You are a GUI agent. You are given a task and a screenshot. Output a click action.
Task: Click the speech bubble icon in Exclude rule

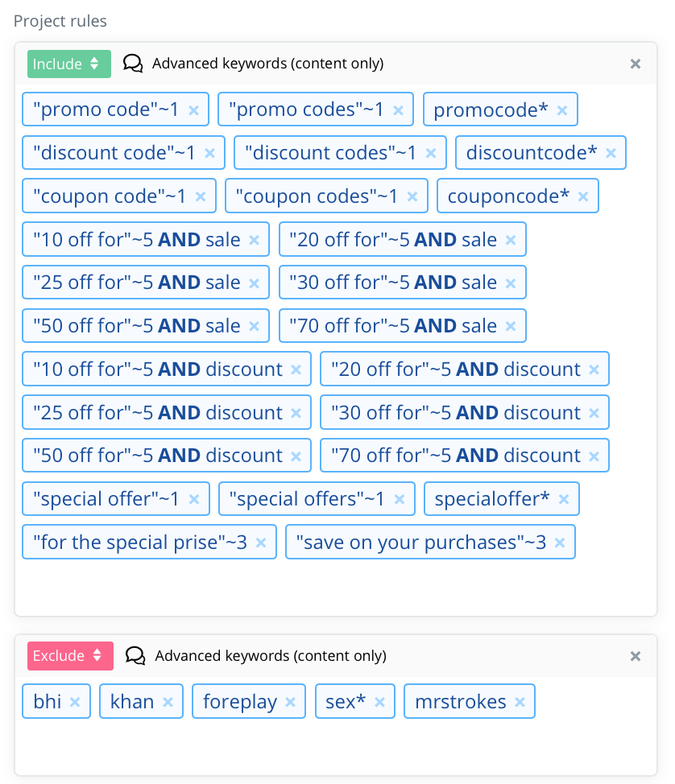(136, 656)
